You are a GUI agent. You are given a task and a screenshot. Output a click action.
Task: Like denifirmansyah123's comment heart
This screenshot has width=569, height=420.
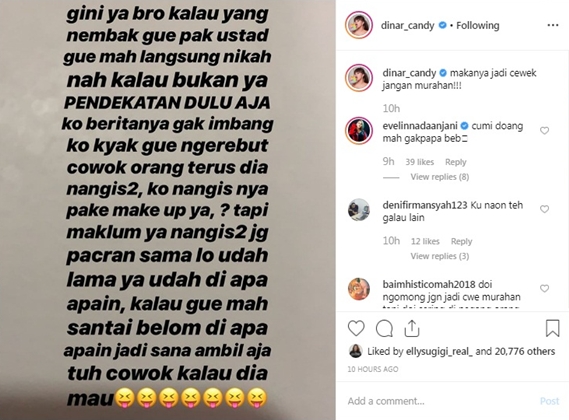click(544, 209)
